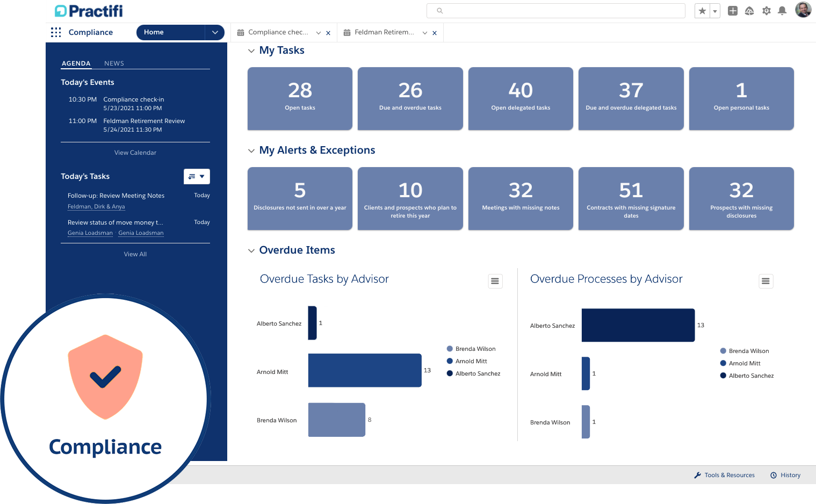Open the Overdue Tasks chart hamburger menu
The height and width of the screenshot is (504, 816).
495,280
